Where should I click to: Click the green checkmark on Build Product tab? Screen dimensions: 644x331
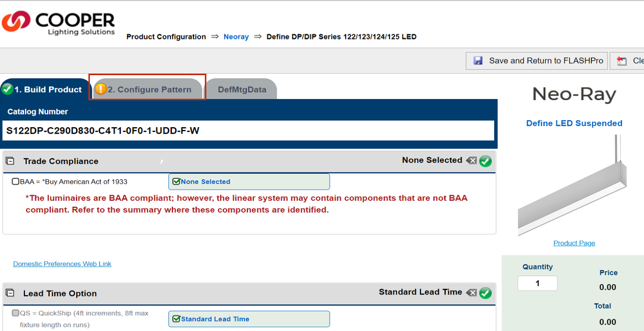click(7, 89)
